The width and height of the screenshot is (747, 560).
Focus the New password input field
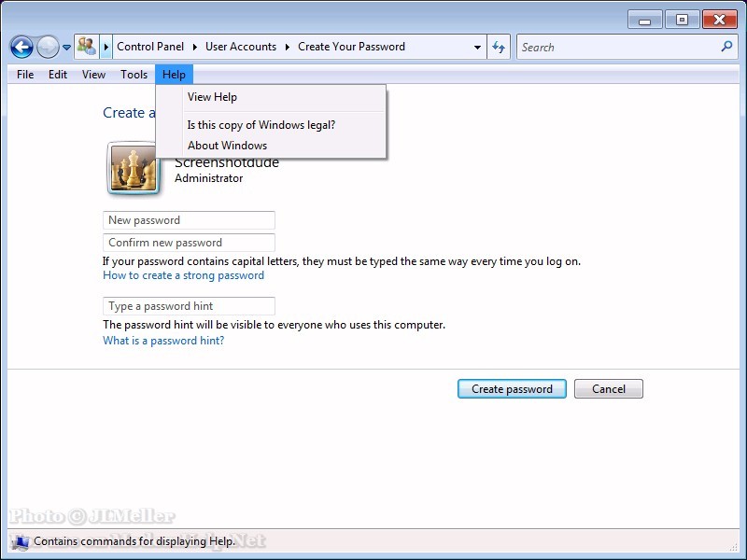[189, 220]
